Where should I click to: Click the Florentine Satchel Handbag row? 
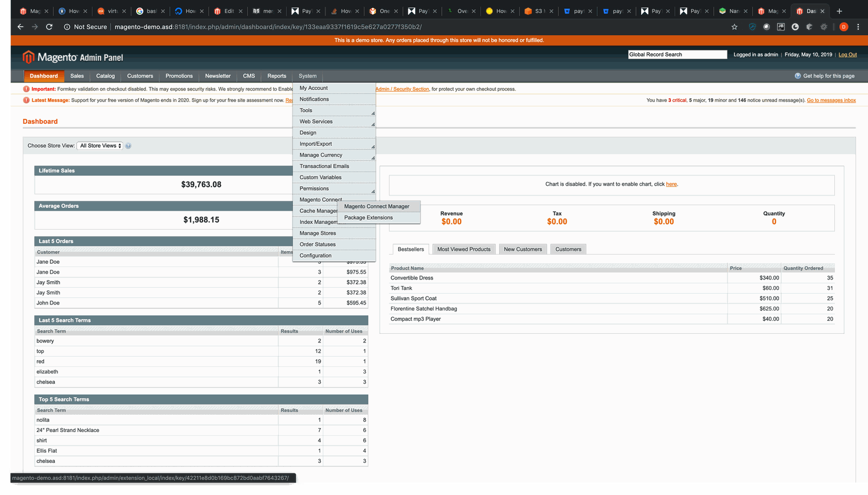(x=612, y=309)
